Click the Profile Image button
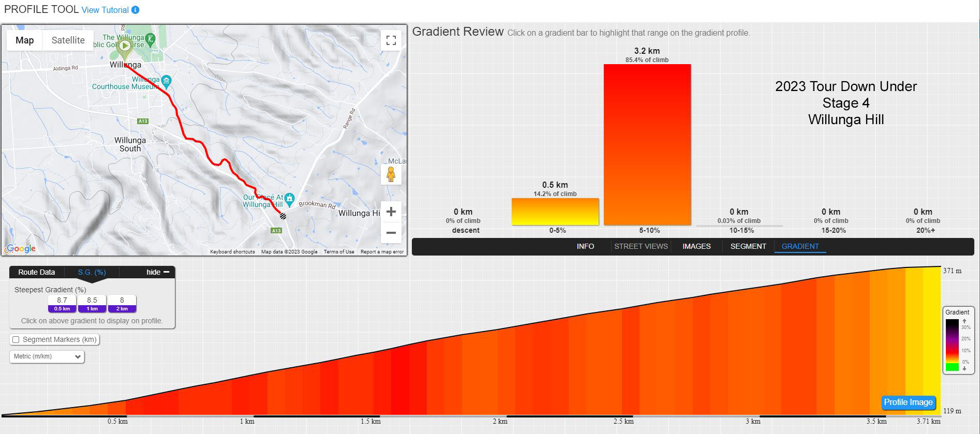 (908, 402)
